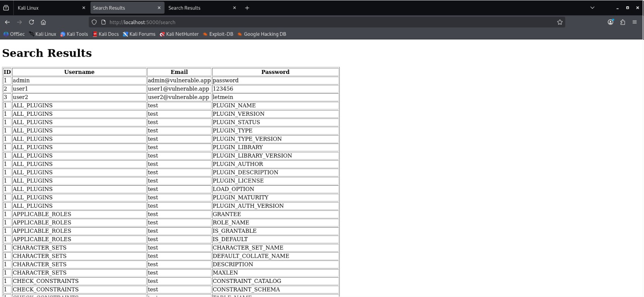The width and height of the screenshot is (644, 297).
Task: Open the Kali Linux bookmark
Action: 42,34
